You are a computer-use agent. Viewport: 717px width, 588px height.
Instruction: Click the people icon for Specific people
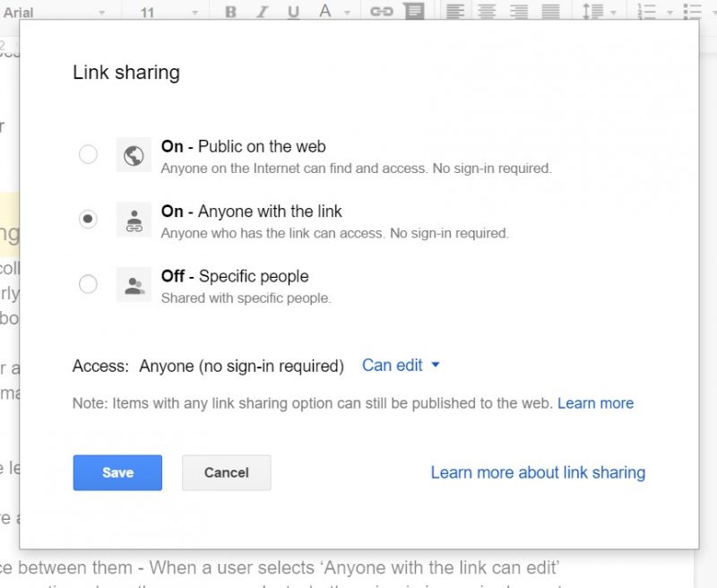134,285
